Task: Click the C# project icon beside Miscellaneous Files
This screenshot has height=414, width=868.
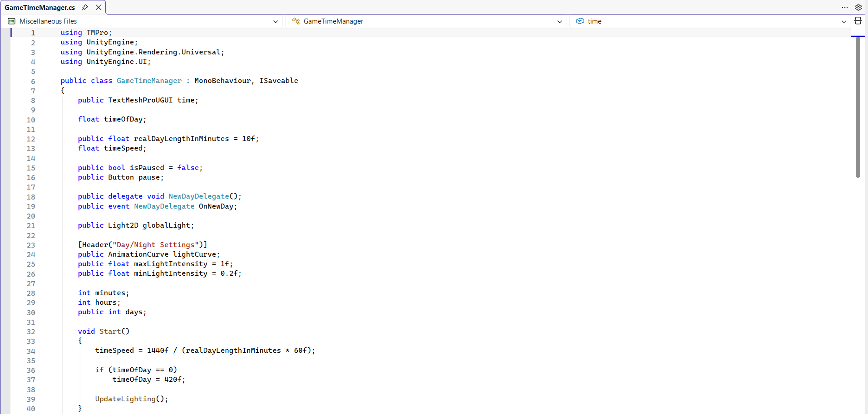Action: [11, 21]
